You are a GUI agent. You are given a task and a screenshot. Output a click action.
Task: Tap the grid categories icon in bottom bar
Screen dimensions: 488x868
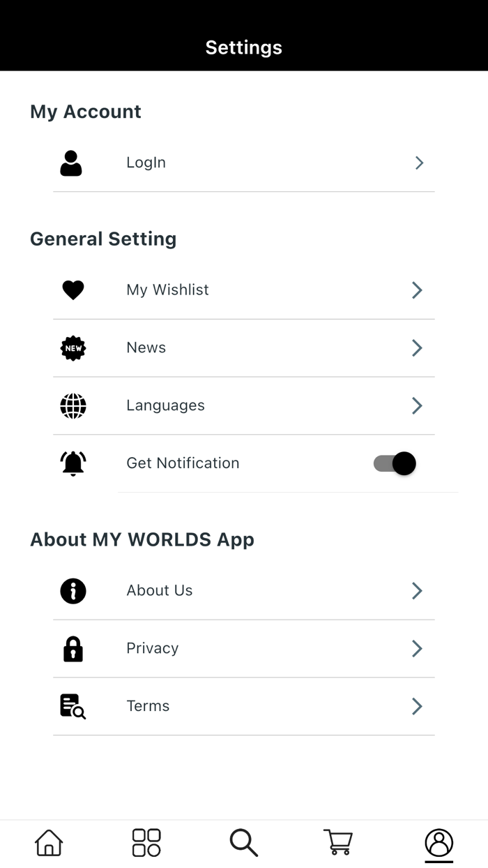point(146,843)
